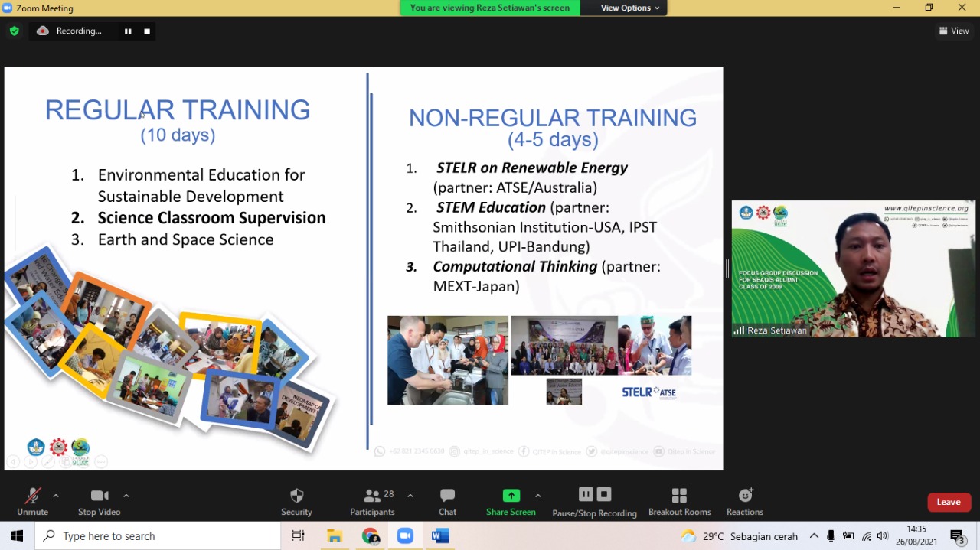Open Microsoft Word from the taskbar
Viewport: 980px width, 550px height.
pyautogui.click(x=439, y=536)
